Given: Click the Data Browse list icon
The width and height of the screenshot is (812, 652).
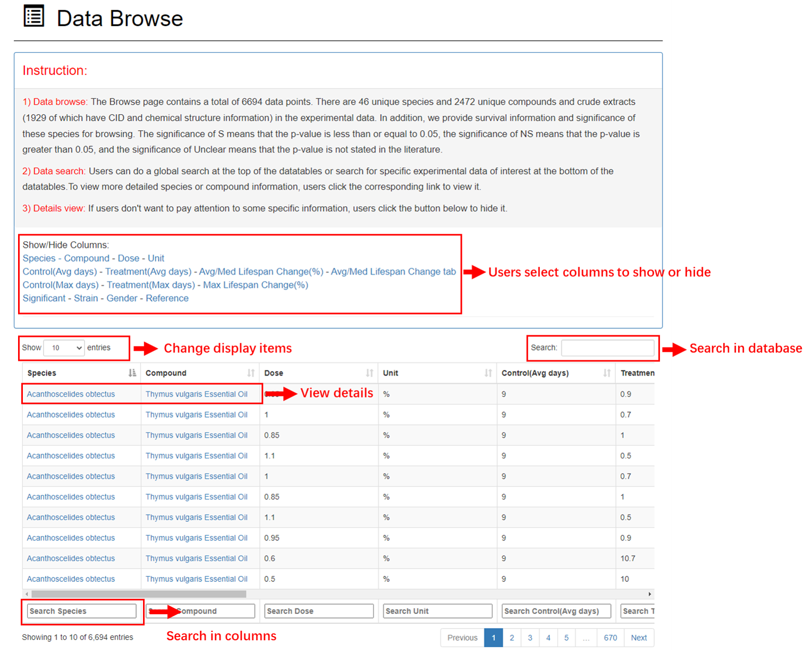Looking at the screenshot, I should tap(34, 16).
